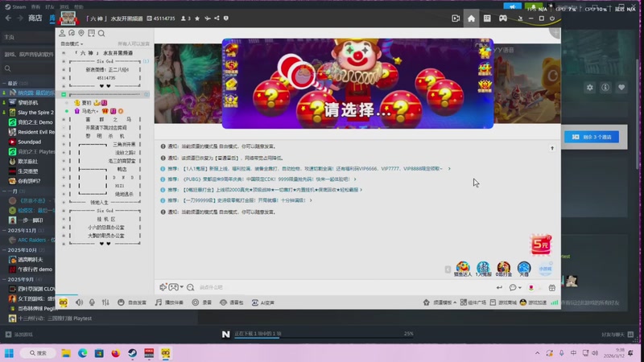
Task: Open the emoji search icon in the chat input bar
Action: (191, 287)
